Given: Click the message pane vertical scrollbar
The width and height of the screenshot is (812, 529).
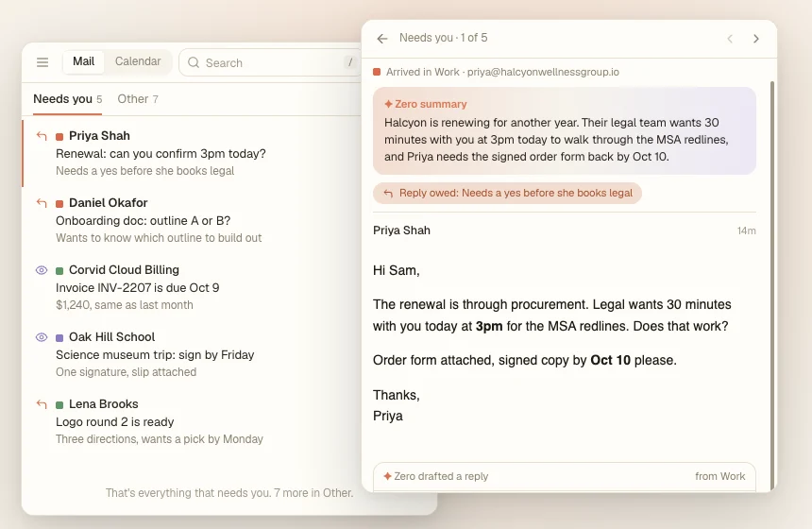Looking at the screenshot, I should (772, 285).
